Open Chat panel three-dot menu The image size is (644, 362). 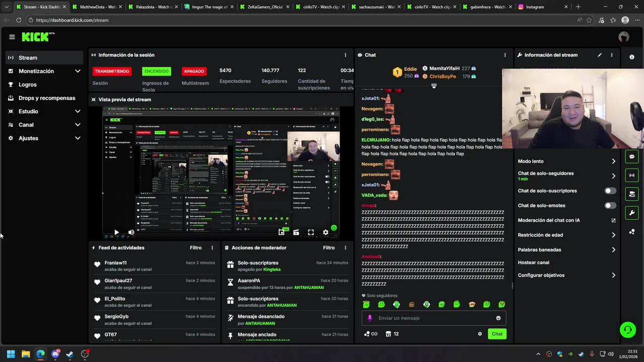pos(505,55)
